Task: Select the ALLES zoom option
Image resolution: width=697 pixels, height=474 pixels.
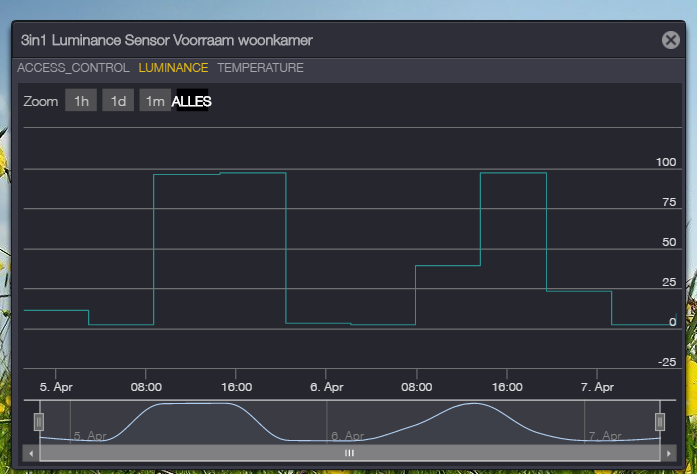Action: pos(191,101)
